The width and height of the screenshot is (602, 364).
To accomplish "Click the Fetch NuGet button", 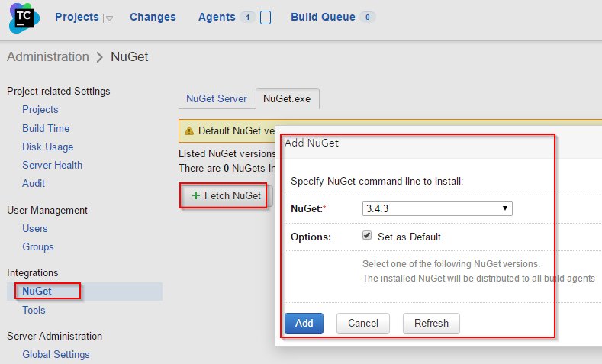I will [x=227, y=195].
